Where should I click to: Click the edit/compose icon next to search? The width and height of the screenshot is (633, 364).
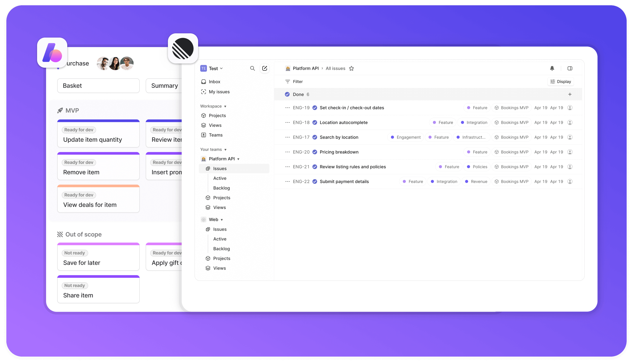[x=265, y=68]
